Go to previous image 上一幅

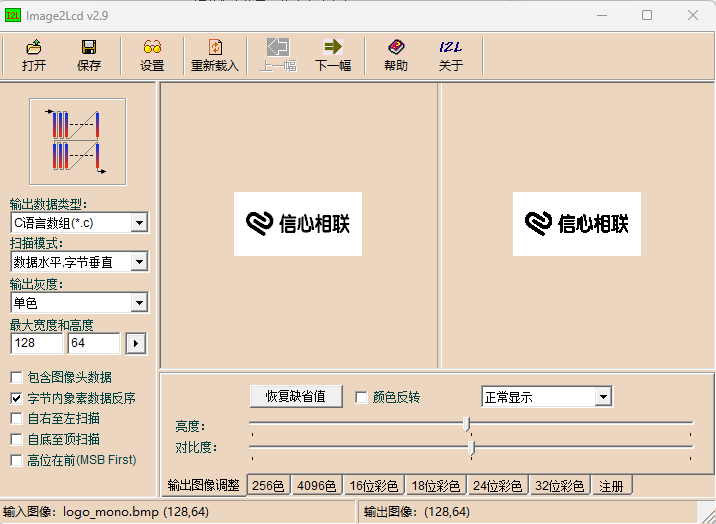(x=278, y=56)
